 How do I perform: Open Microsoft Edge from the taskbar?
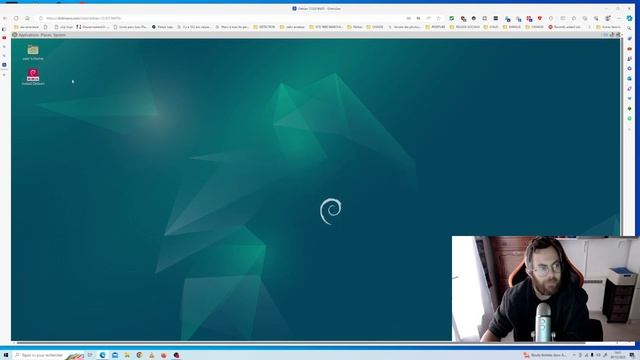(x=102, y=355)
